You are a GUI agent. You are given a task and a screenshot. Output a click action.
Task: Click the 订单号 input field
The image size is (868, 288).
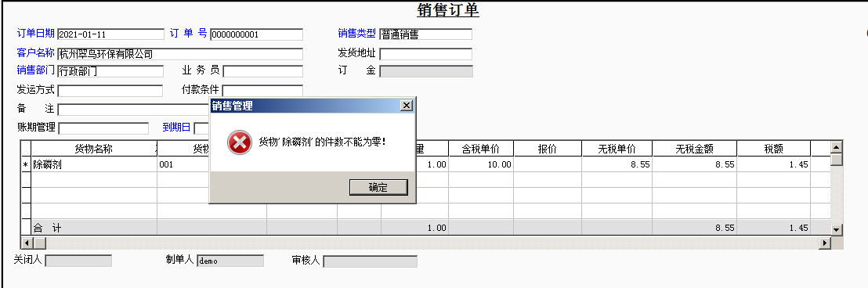256,34
